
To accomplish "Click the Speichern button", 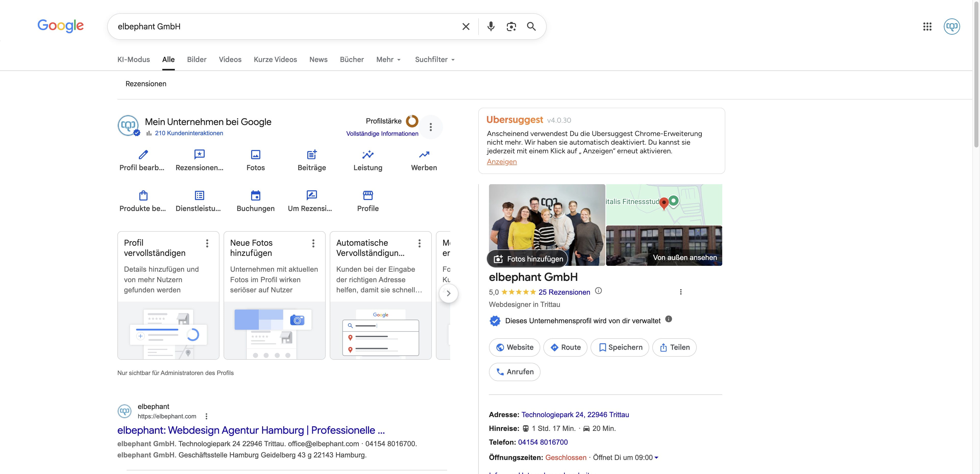I will click(x=620, y=347).
